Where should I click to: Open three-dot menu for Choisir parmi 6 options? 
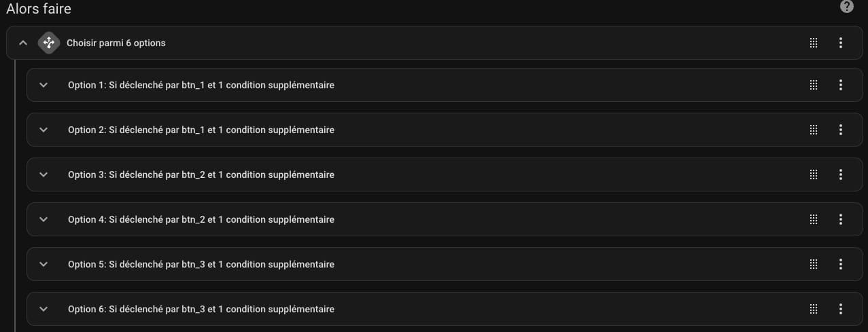(841, 43)
